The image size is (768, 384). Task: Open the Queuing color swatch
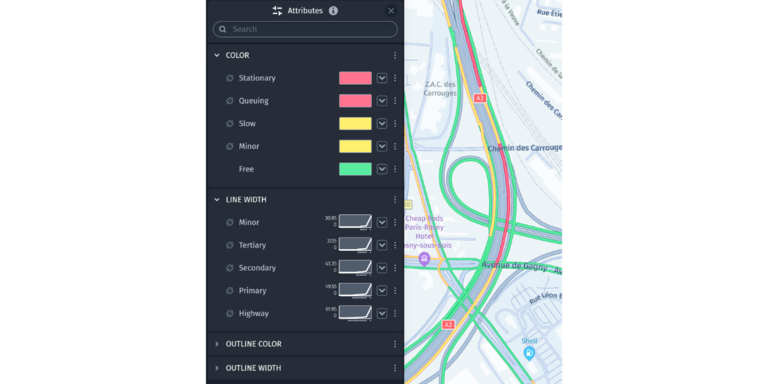(355, 101)
